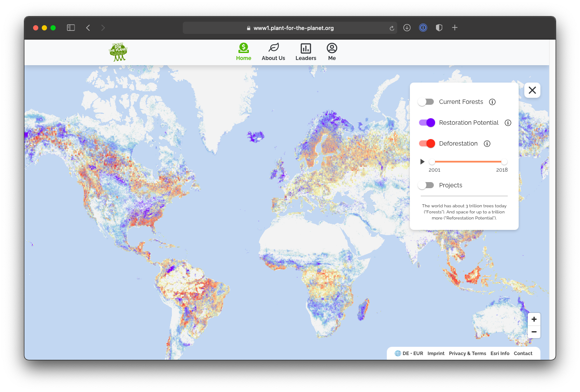580x392 pixels.
Task: Open the Esri Info link
Action: [x=500, y=353]
